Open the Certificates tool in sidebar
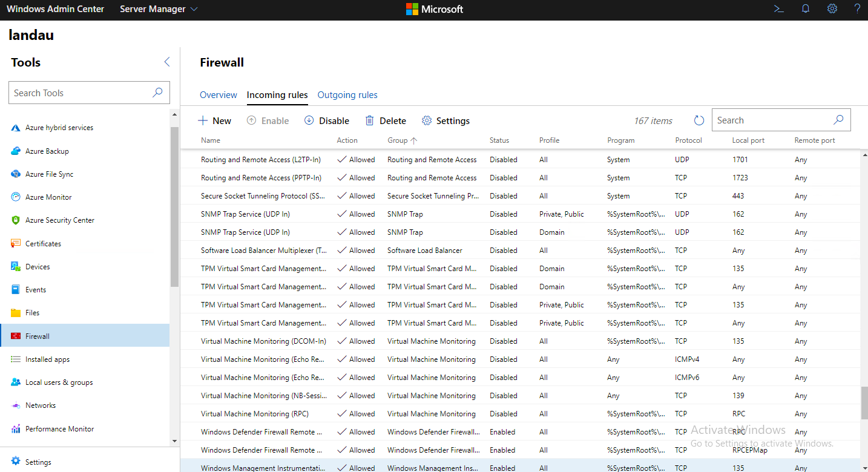 tap(43, 243)
